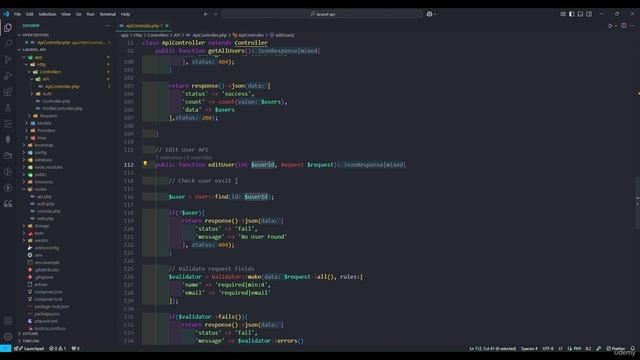The image size is (640, 360).
Task: Collapse the app folder
Action: (x=38, y=58)
